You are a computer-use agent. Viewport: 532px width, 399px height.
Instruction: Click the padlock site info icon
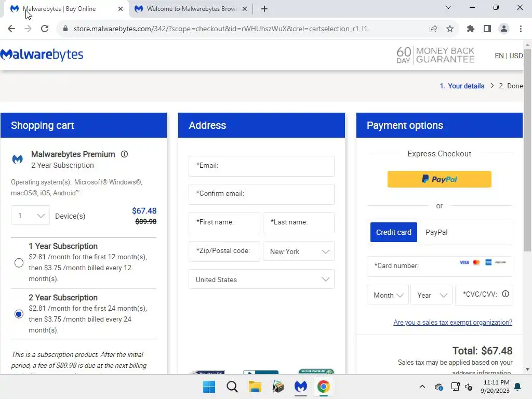click(x=65, y=29)
